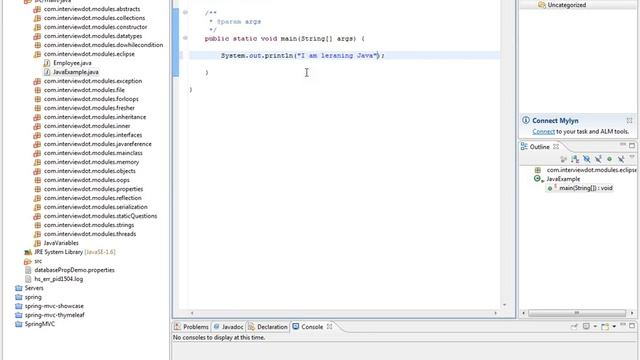640x360 pixels.
Task: Click the JavaExample class icon in Outline
Action: [538, 178]
